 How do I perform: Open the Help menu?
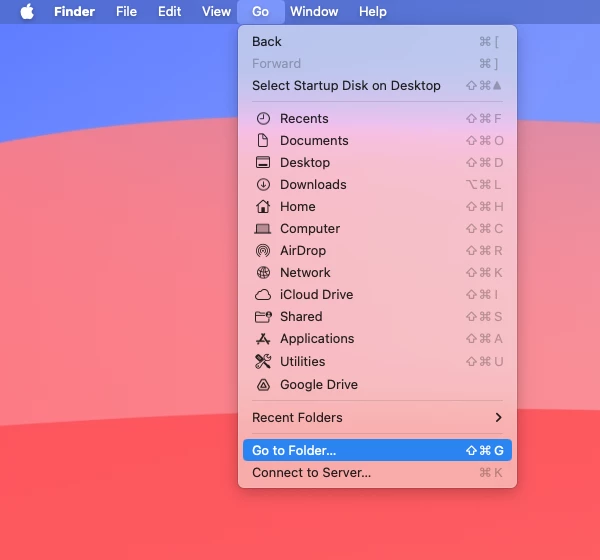coord(373,11)
